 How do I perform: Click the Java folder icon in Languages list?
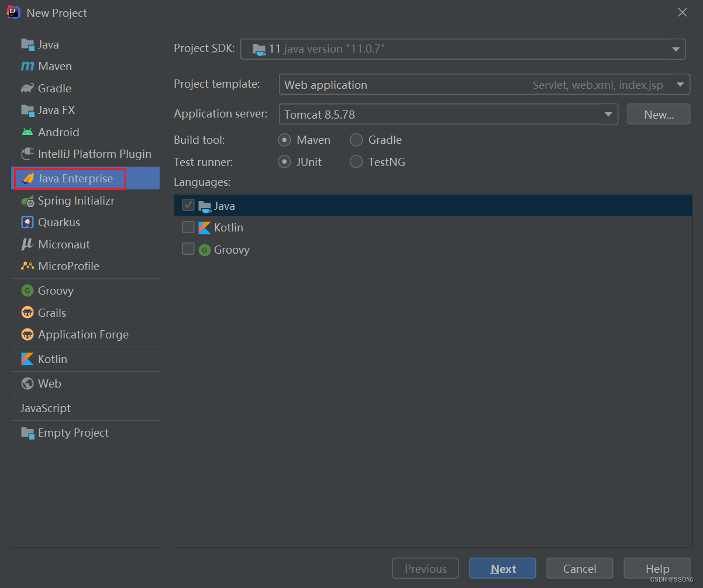pos(205,206)
